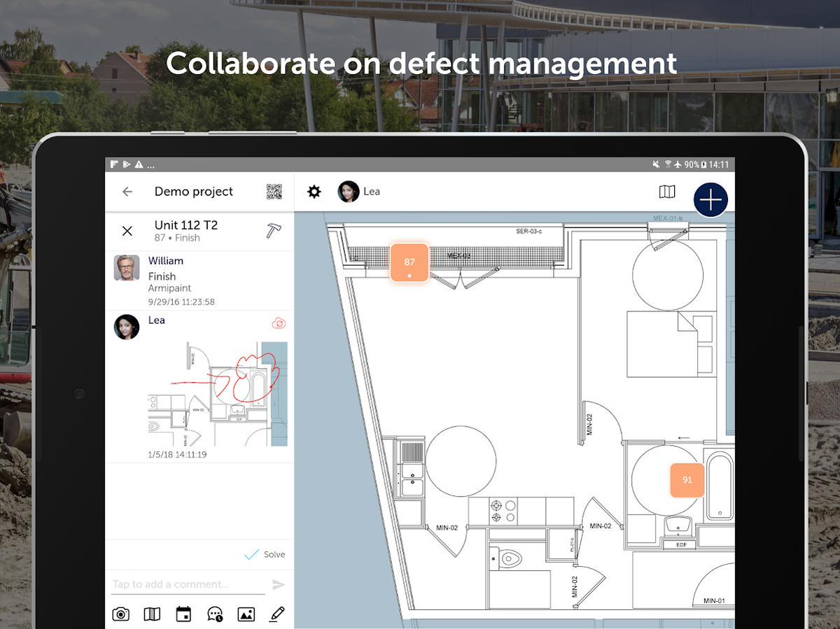Select defect pin 87 on the floor plan
Image resolution: width=840 pixels, height=629 pixels.
[409, 262]
